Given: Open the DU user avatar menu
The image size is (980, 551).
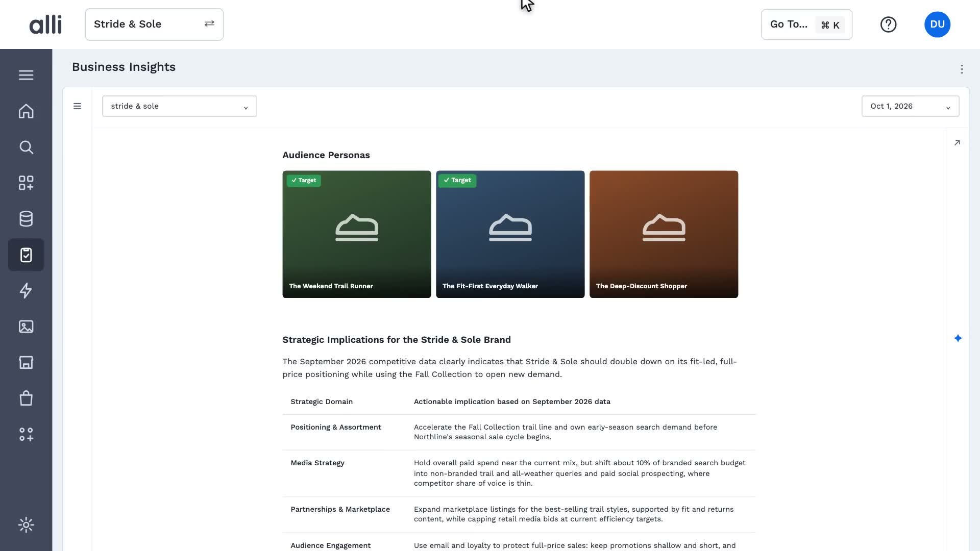Looking at the screenshot, I should pos(937,24).
